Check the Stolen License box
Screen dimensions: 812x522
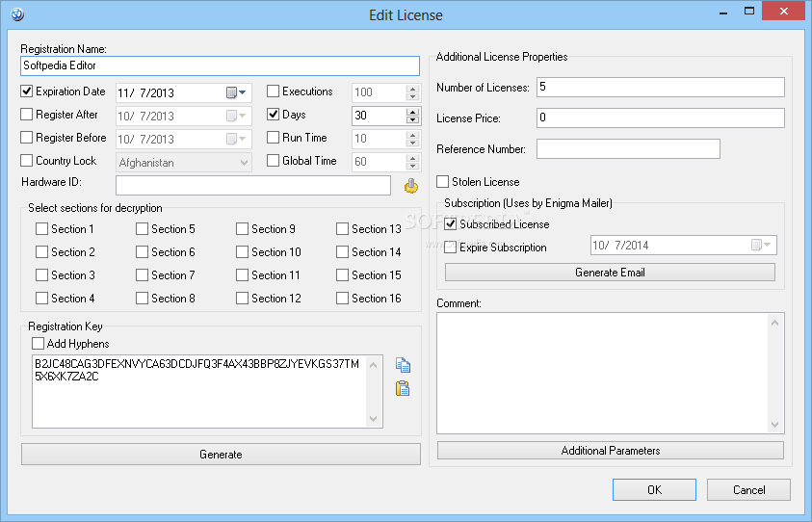point(443,182)
